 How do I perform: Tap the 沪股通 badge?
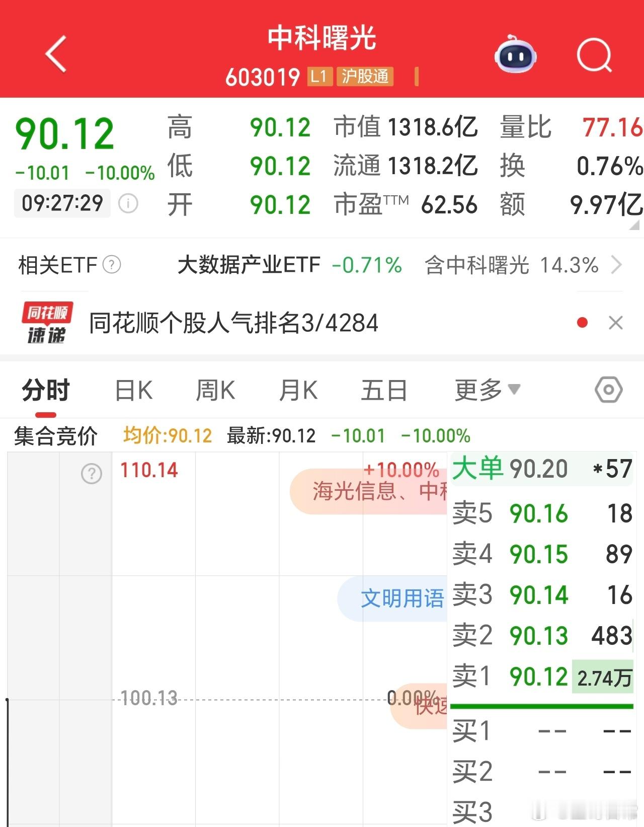click(x=365, y=77)
